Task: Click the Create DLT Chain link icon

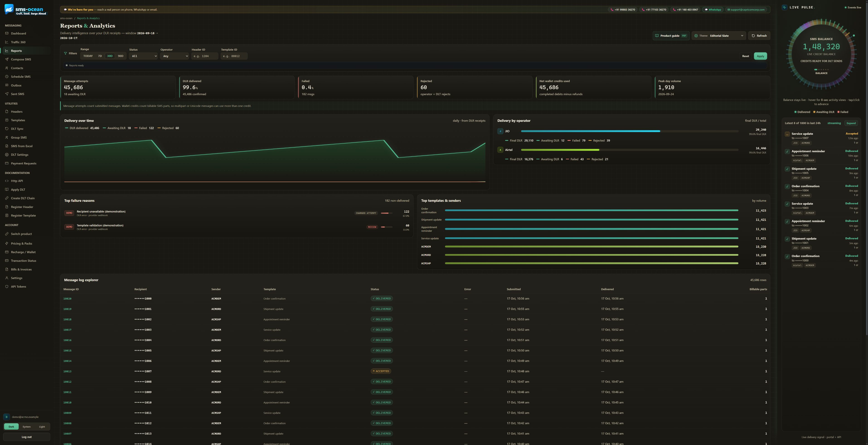Action: tap(7, 198)
